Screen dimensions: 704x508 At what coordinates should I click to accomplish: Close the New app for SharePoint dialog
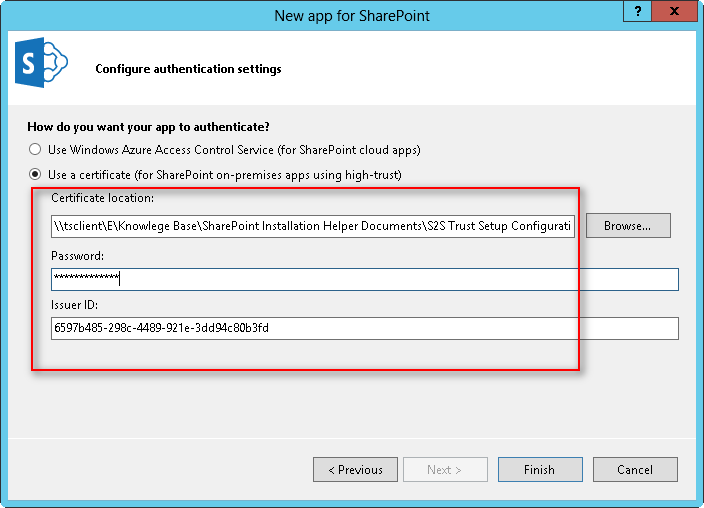677,11
